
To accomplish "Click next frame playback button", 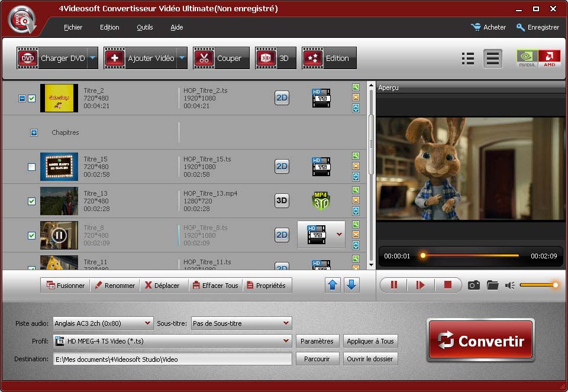I will pyautogui.click(x=421, y=285).
